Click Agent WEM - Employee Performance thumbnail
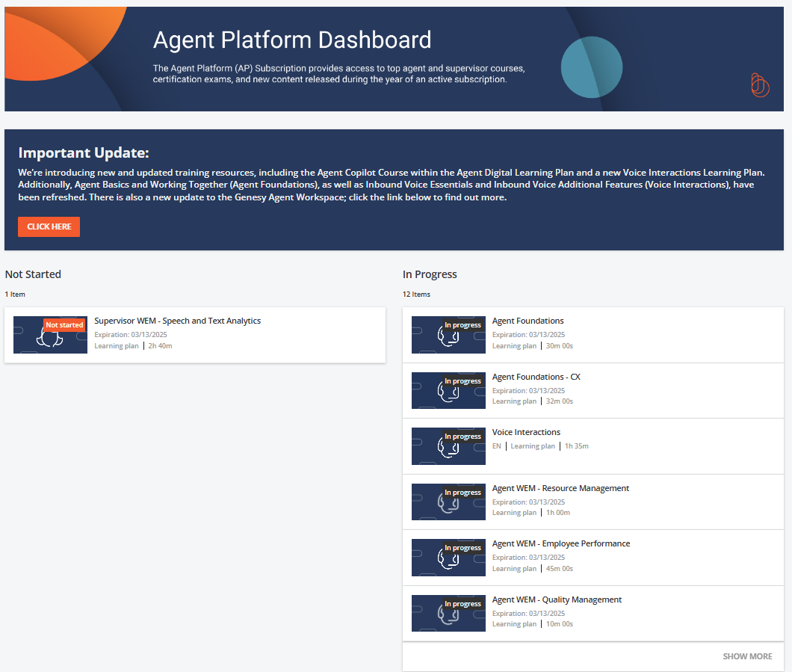The width and height of the screenshot is (792, 672). 448,558
